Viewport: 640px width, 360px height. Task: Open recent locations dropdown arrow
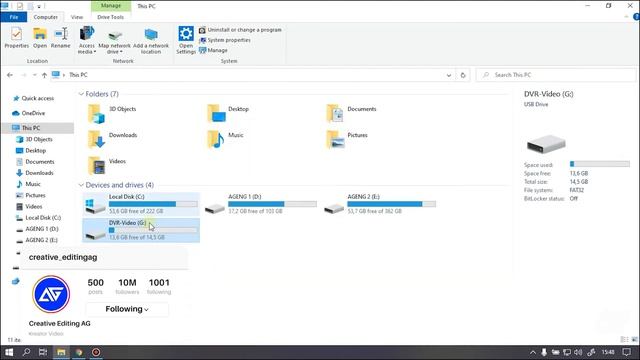point(34,75)
